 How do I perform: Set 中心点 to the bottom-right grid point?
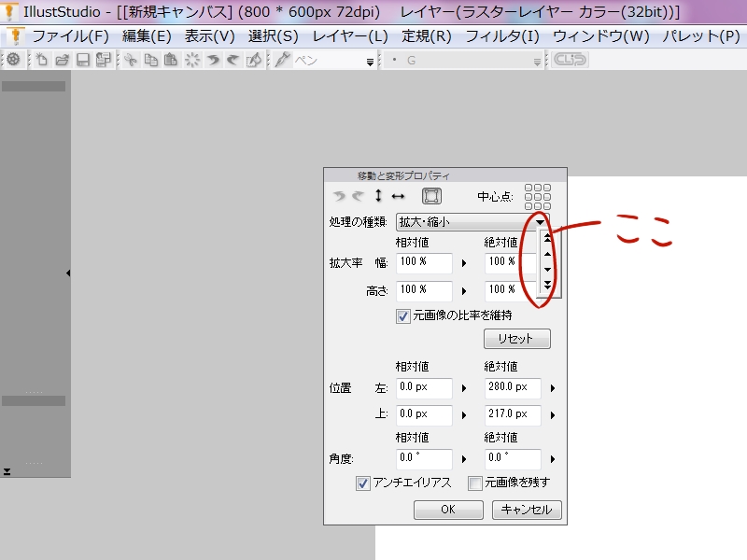(547, 205)
